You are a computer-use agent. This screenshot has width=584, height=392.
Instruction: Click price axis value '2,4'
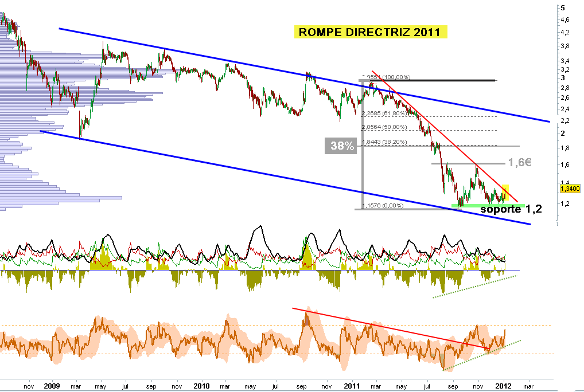[x=565, y=109]
